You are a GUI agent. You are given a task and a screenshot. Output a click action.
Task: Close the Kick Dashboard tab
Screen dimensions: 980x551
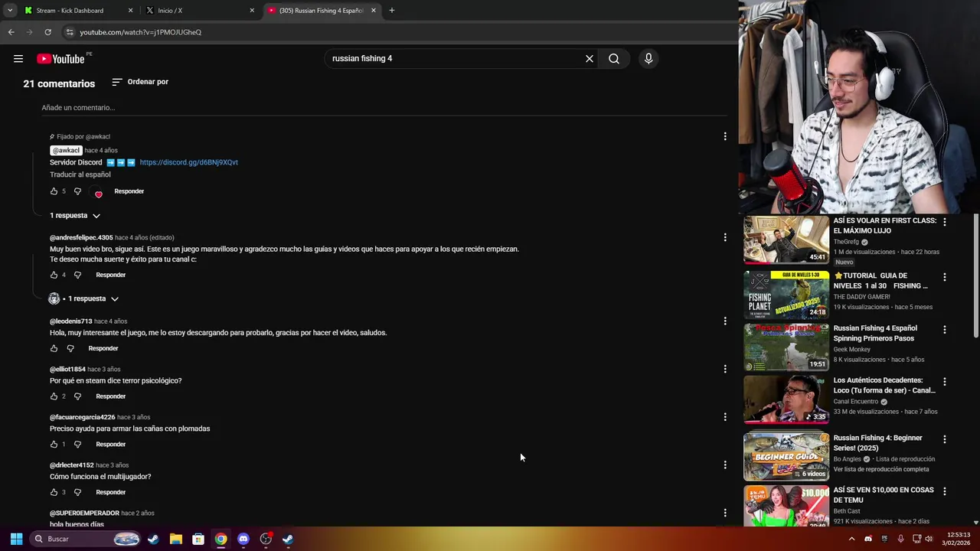(130, 11)
